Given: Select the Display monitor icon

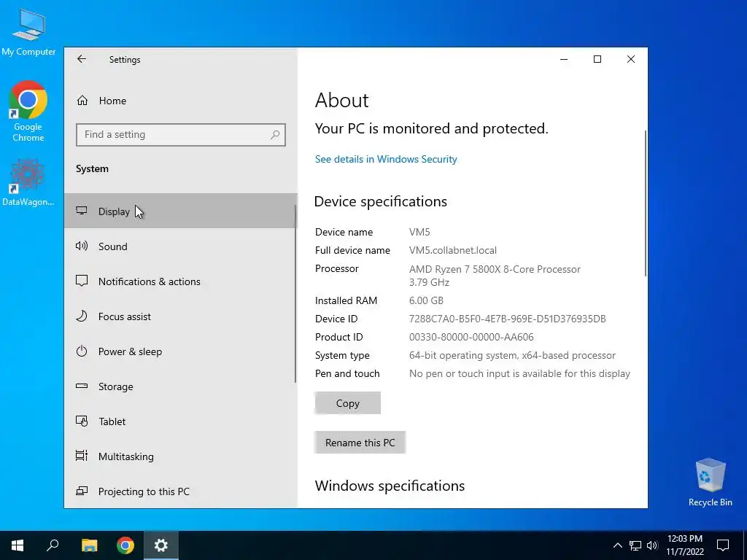Looking at the screenshot, I should [82, 211].
